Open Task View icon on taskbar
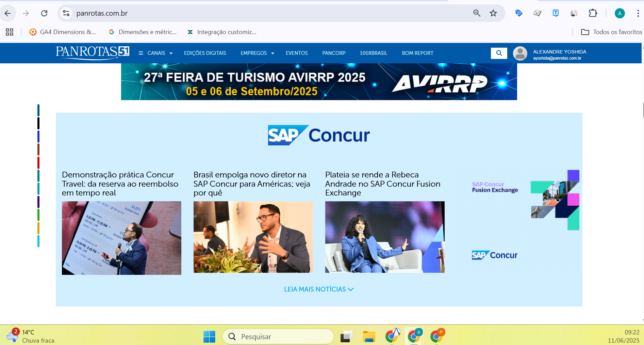Viewport: 644px width, 345px height. 347,336
